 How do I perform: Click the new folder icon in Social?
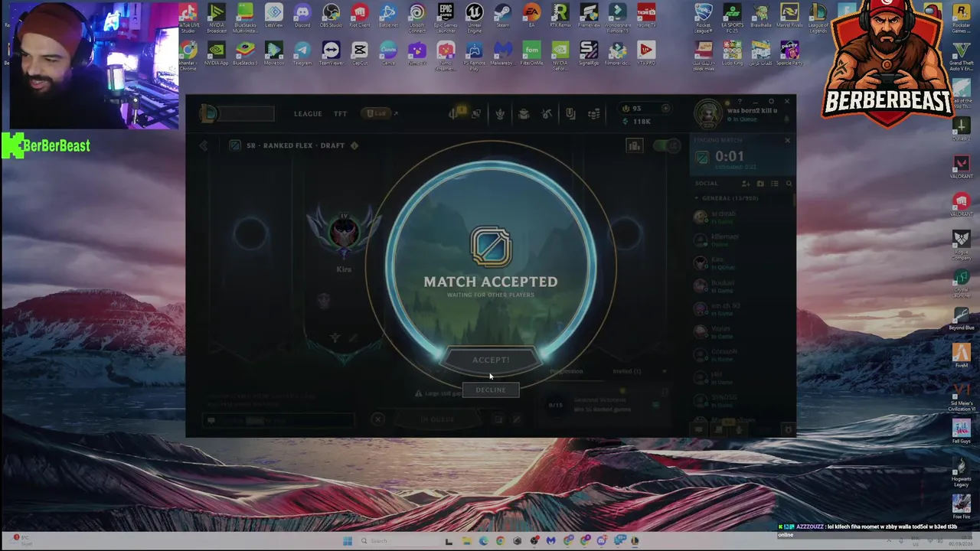pos(760,184)
